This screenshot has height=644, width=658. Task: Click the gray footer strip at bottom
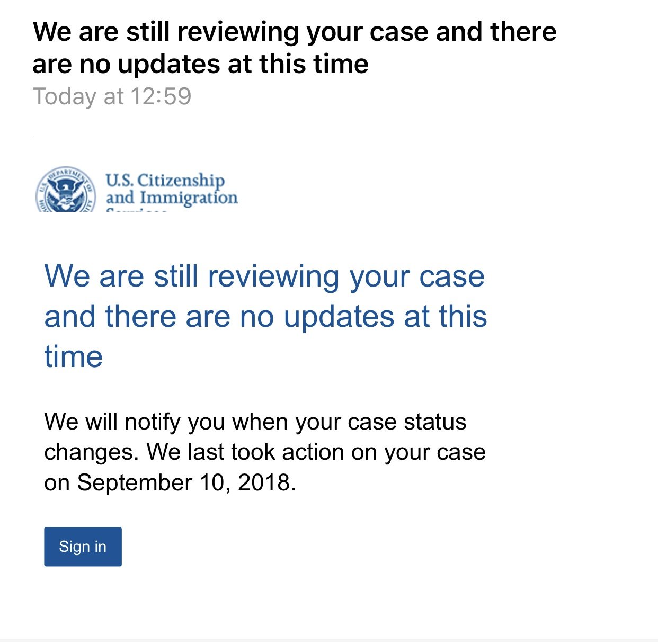click(329, 641)
